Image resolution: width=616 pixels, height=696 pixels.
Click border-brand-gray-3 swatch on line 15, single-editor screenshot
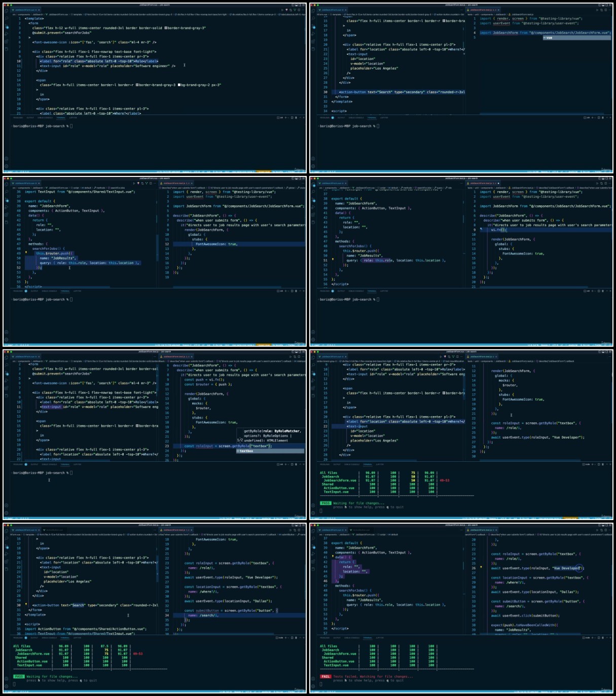[137, 85]
